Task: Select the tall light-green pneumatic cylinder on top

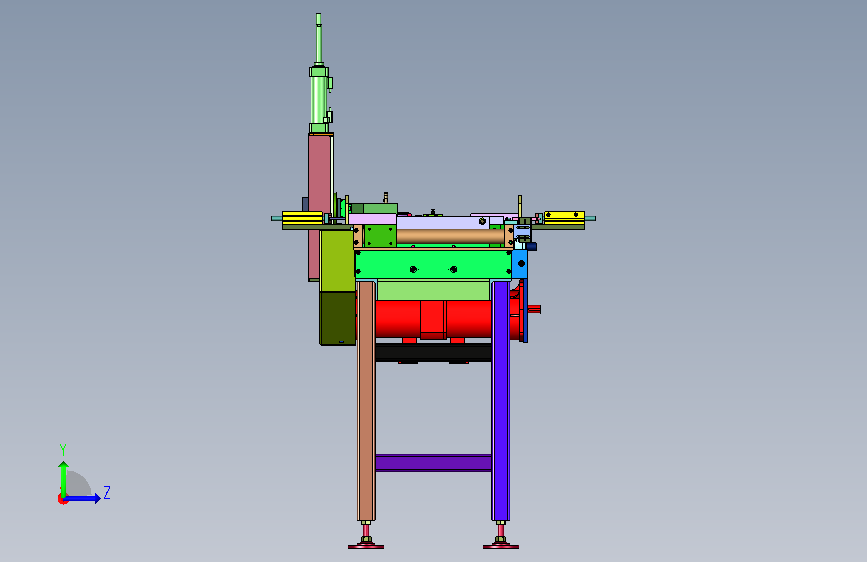Action: click(x=319, y=100)
